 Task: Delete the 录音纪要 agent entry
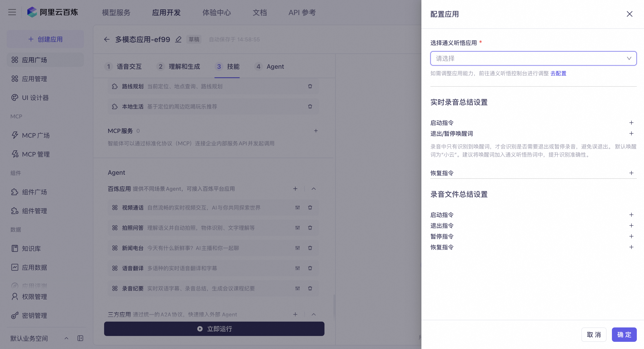pyautogui.click(x=310, y=288)
